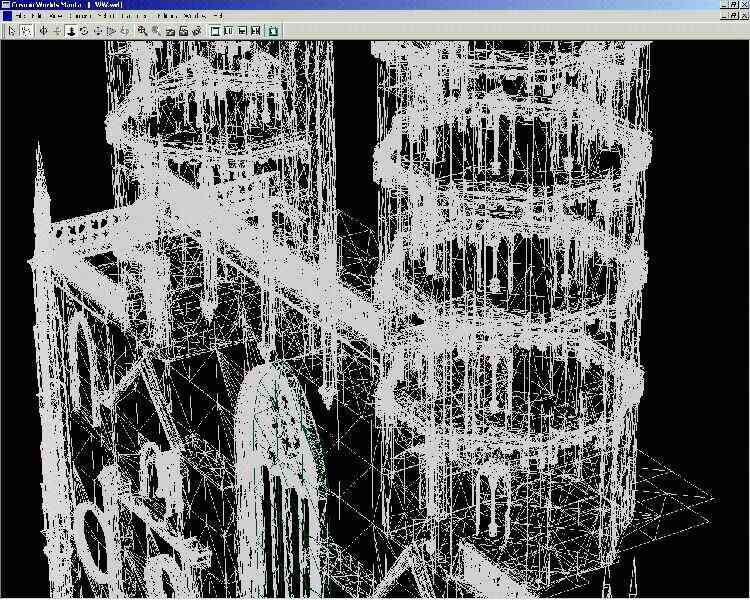
Task: Select the zoom in magnifier tool
Action: (x=143, y=31)
